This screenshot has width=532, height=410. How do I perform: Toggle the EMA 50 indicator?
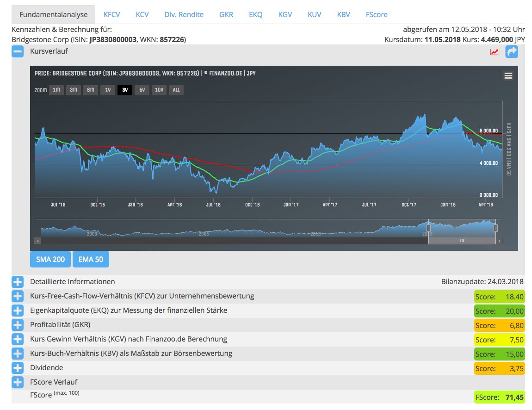pyautogui.click(x=91, y=259)
